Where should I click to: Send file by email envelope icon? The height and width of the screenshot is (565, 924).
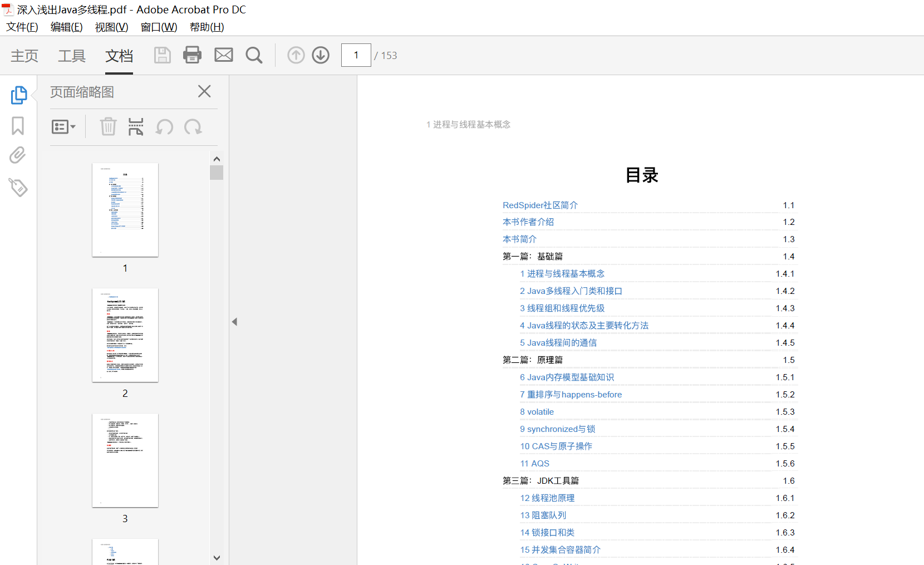tap(224, 55)
